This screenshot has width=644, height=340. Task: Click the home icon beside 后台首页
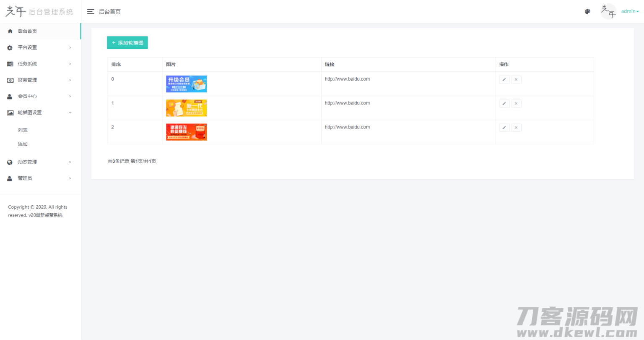click(10, 31)
